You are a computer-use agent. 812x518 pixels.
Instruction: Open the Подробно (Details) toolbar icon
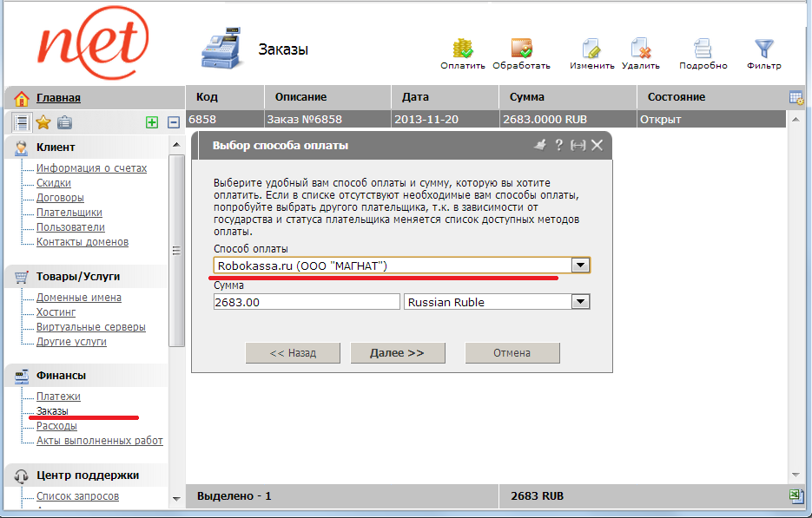[703, 49]
